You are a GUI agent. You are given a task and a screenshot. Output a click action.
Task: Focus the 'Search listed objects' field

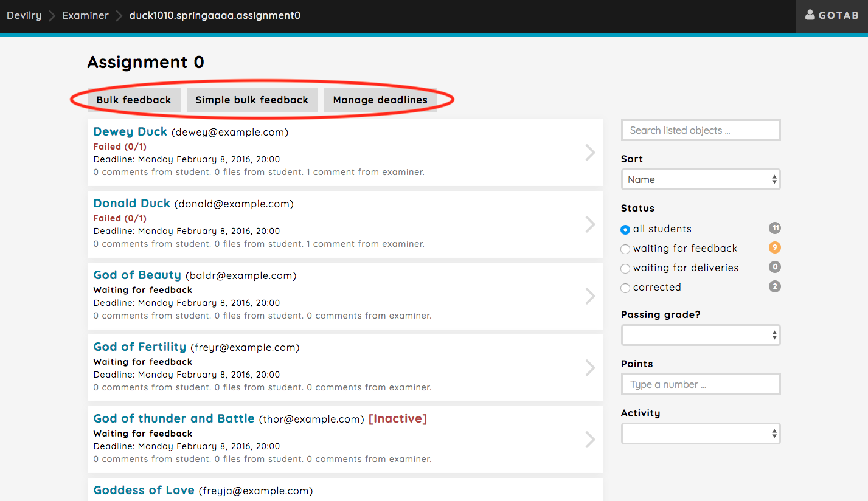coord(701,130)
